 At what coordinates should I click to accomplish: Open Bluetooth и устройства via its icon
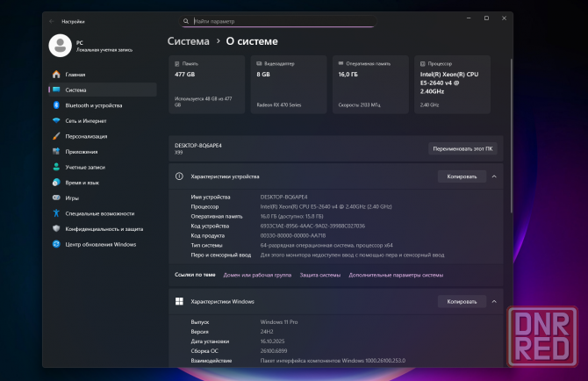pos(56,105)
